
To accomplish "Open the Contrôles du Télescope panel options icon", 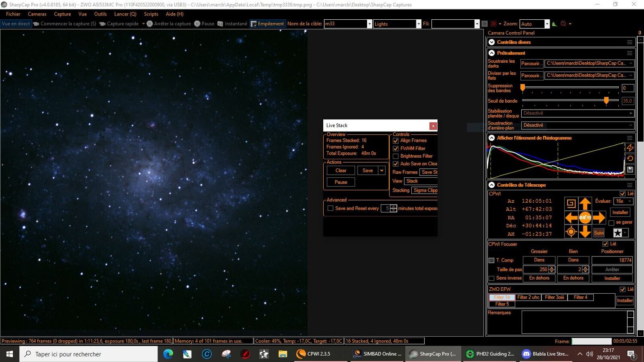I will point(629,185).
